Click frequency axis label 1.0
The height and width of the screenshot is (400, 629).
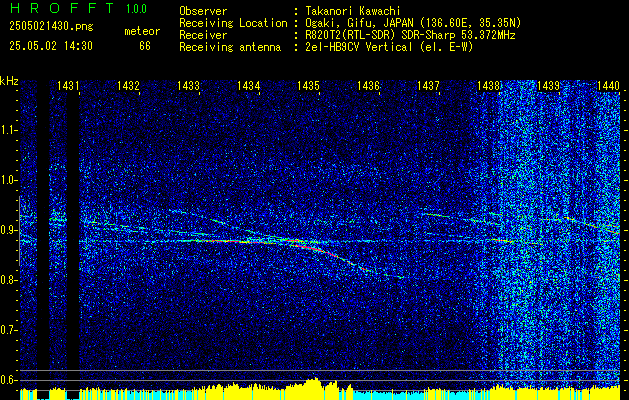click(x=8, y=181)
